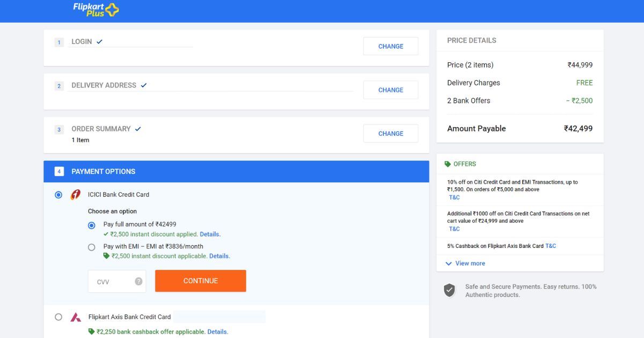Screen dimensions: 644x338
Task: Click the − ₹2,500 bank offer discount
Action: (x=579, y=100)
